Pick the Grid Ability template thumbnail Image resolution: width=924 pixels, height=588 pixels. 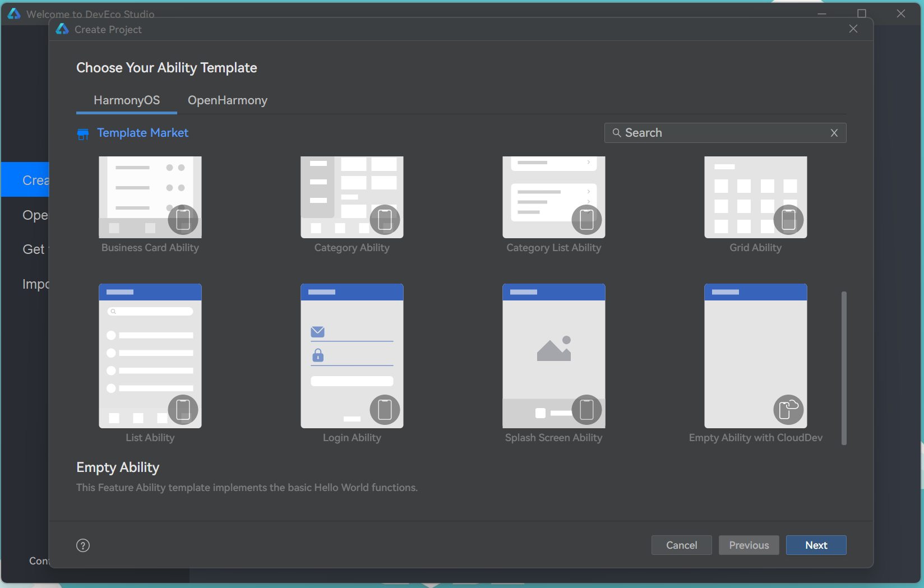(x=756, y=197)
